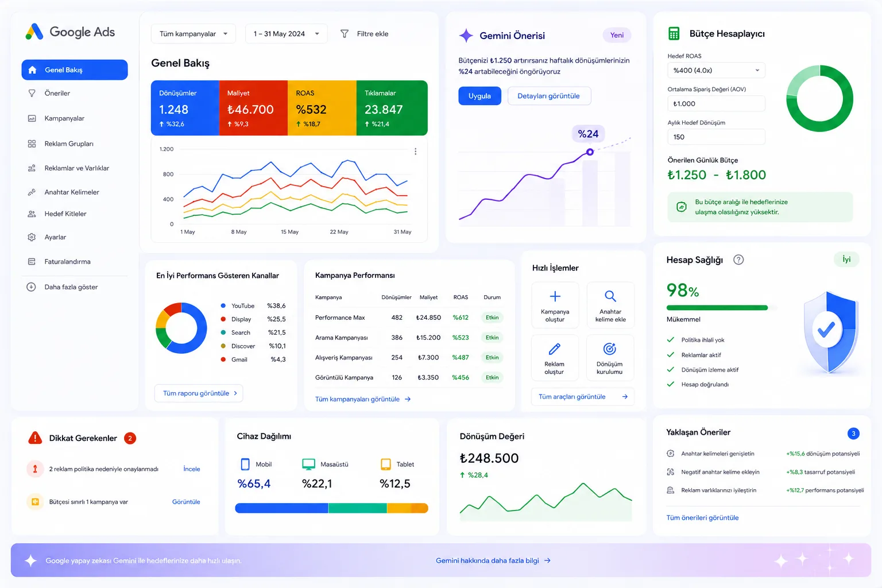The height and width of the screenshot is (588, 882).
Task: Click the Dönüşüm Değeri ₺248.500 value
Action: [x=489, y=458]
